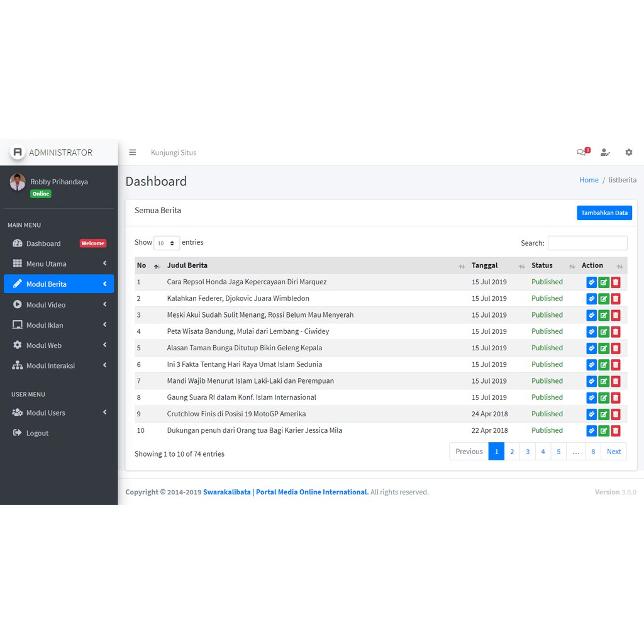Delete the Crutchlow Finis news entry
Screen dimensions: 644x644
tap(616, 414)
